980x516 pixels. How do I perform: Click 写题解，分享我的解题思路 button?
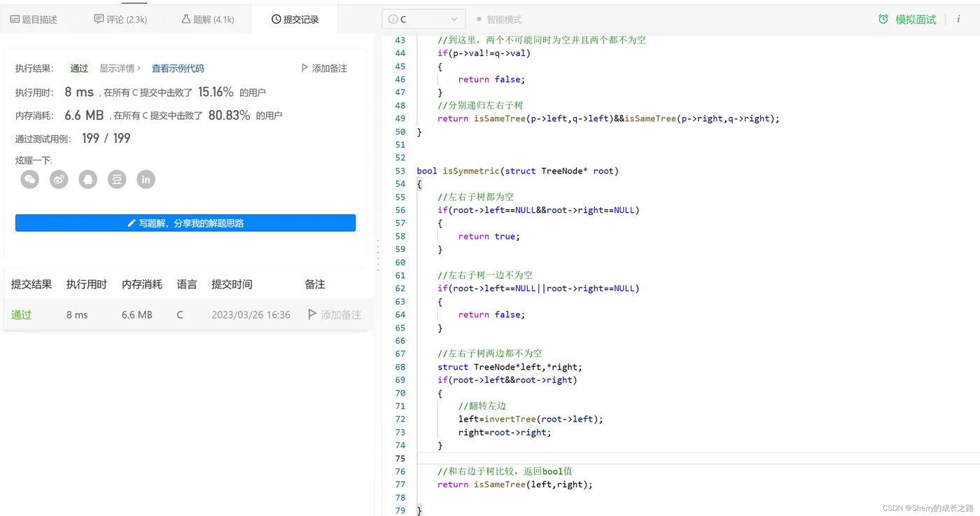coord(185,223)
